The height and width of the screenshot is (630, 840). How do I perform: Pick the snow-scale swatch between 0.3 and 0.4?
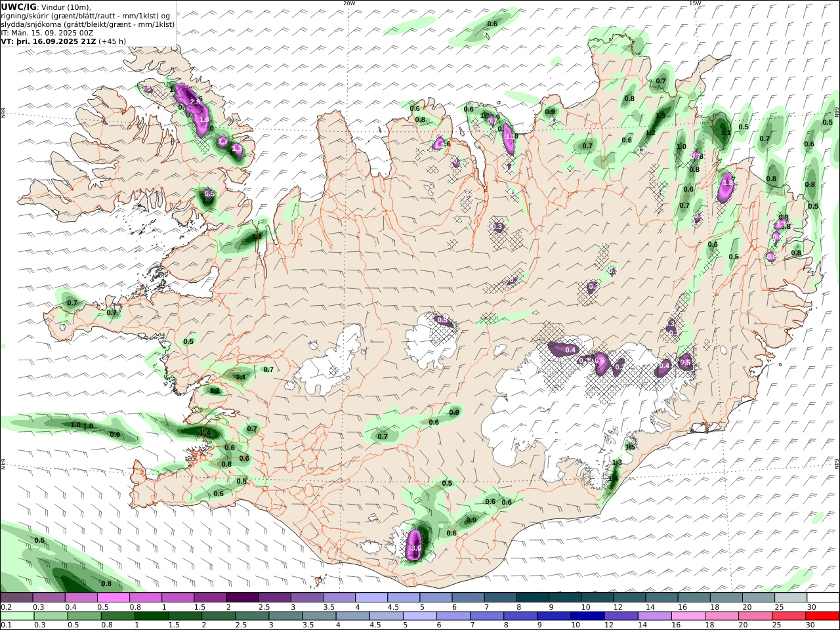point(49,597)
